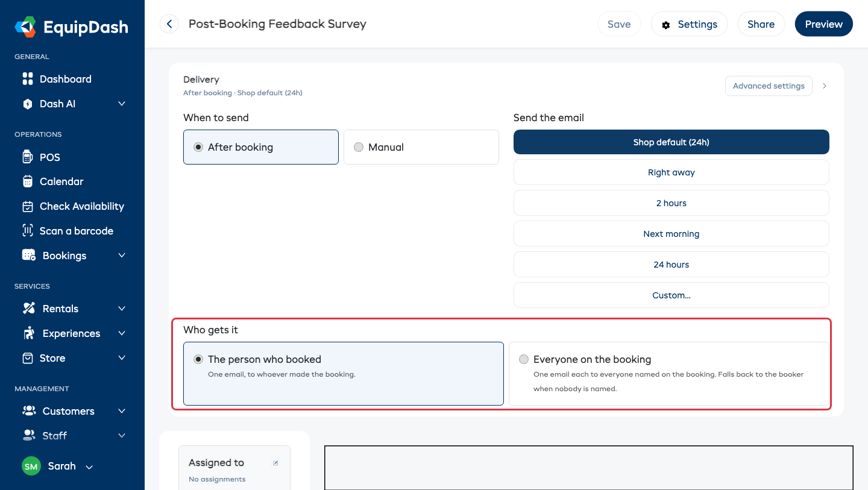The height and width of the screenshot is (490, 868).
Task: Choose Custom... send timing
Action: pos(671,295)
